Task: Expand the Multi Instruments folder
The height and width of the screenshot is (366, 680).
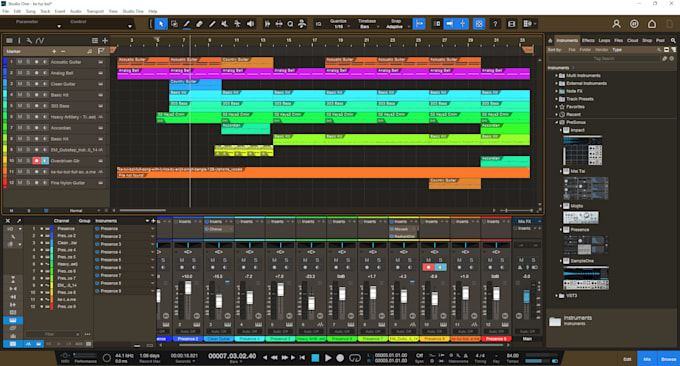Action: [x=556, y=75]
